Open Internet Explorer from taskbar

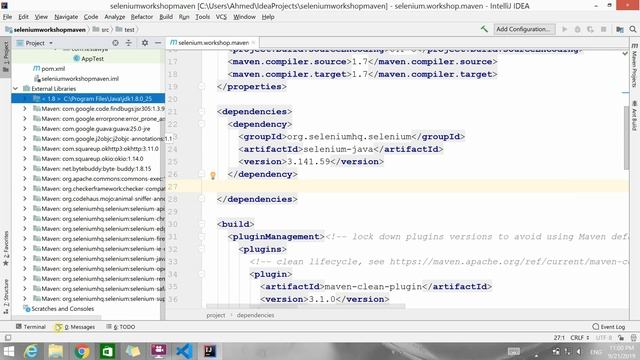(31, 351)
